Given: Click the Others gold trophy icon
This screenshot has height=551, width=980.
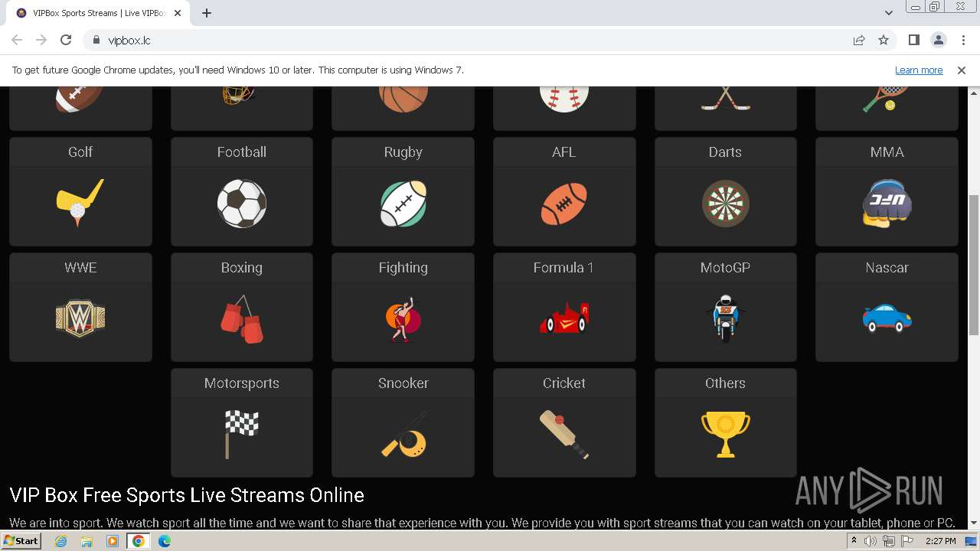Looking at the screenshot, I should click(x=726, y=434).
